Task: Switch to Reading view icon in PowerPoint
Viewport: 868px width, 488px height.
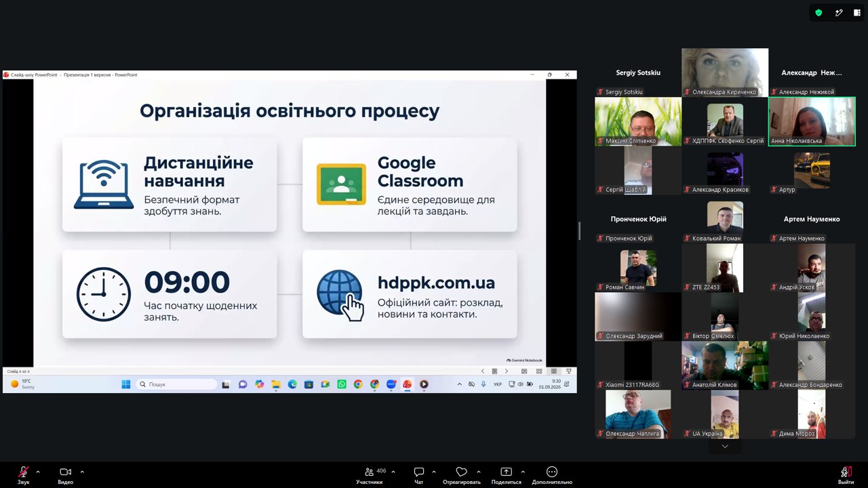Action: point(554,371)
